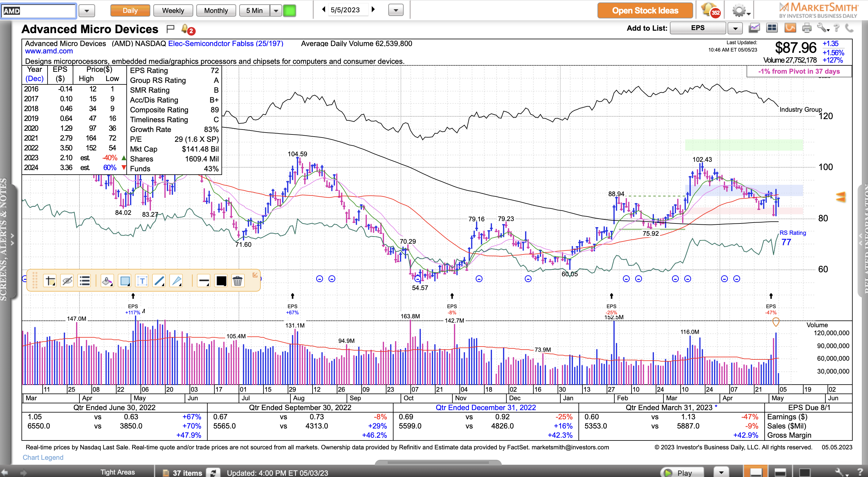Open the drawings list icon
This screenshot has width=868, height=477.
pos(84,281)
